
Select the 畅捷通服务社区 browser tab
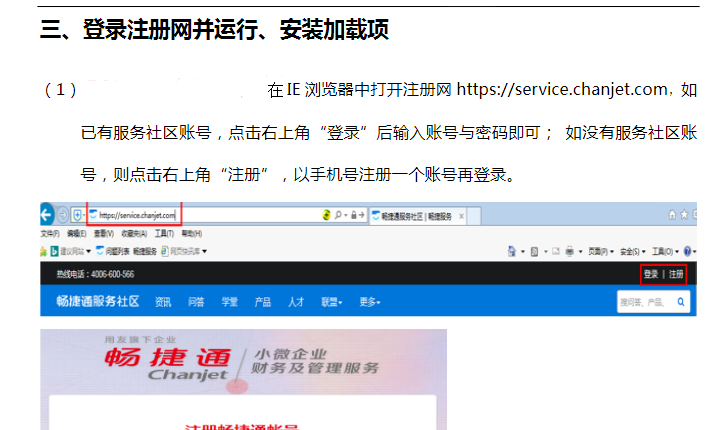tap(415, 215)
